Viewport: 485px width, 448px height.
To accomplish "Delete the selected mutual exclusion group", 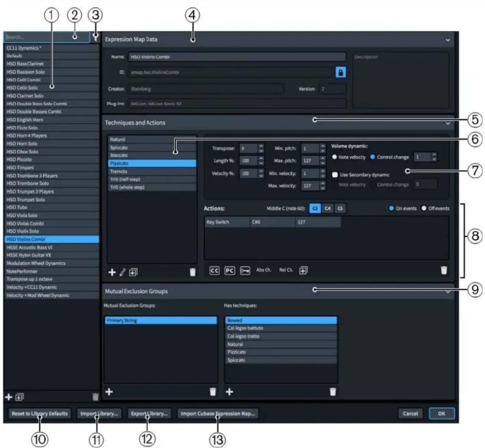I will pyautogui.click(x=213, y=392).
